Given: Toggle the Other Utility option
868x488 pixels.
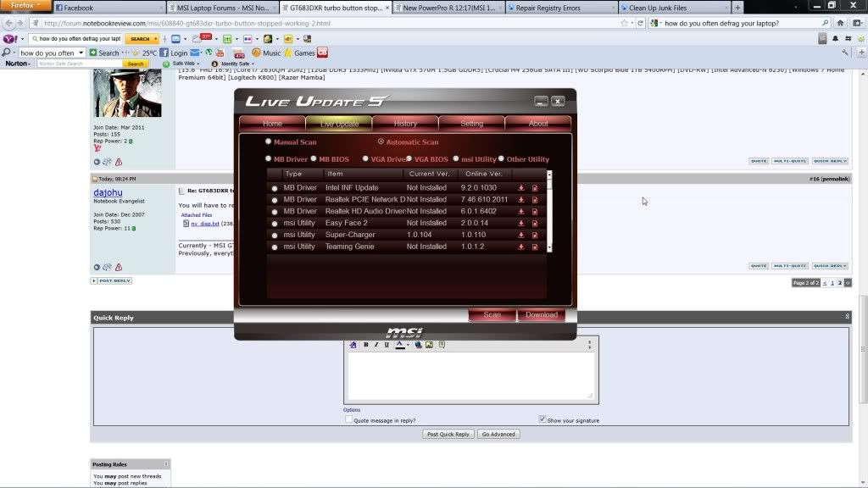Looking at the screenshot, I should 501,158.
